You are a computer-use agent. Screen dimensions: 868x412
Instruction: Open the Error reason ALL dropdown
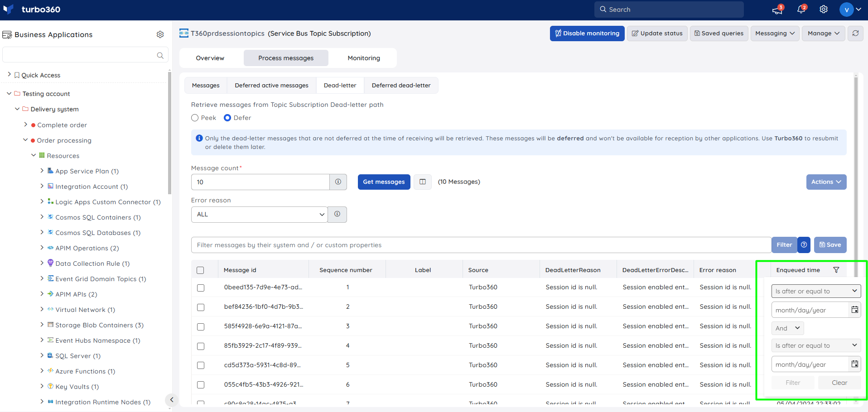click(260, 215)
